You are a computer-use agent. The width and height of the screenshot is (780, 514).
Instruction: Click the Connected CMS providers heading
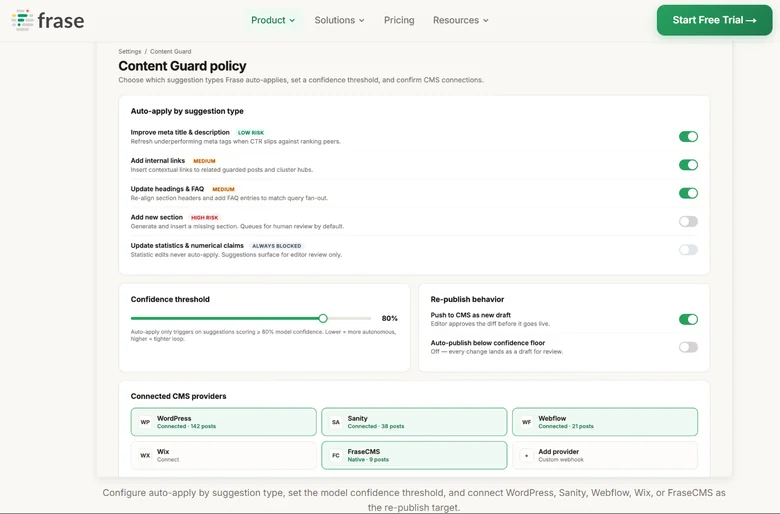tap(178, 396)
